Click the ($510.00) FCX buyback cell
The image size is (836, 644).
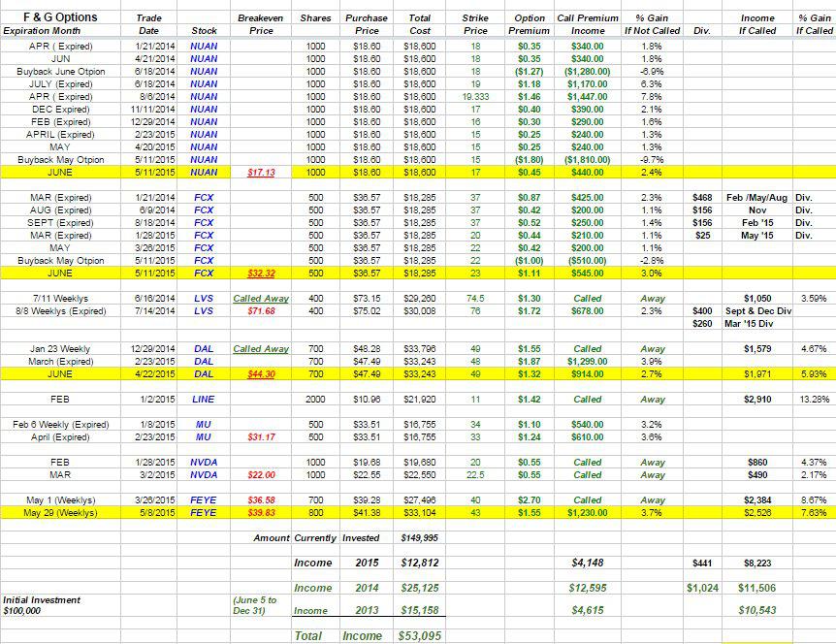(x=588, y=260)
